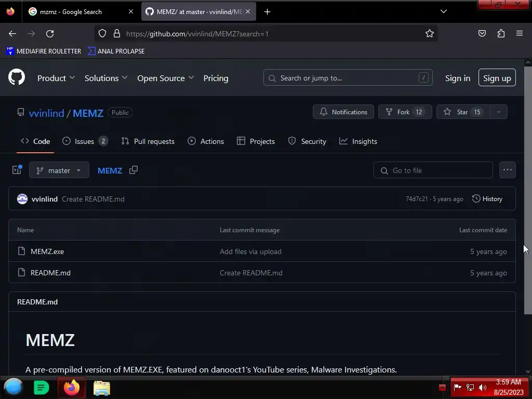This screenshot has width=532, height=399.
Task: Open the MEMZ.exe file
Action: point(47,251)
